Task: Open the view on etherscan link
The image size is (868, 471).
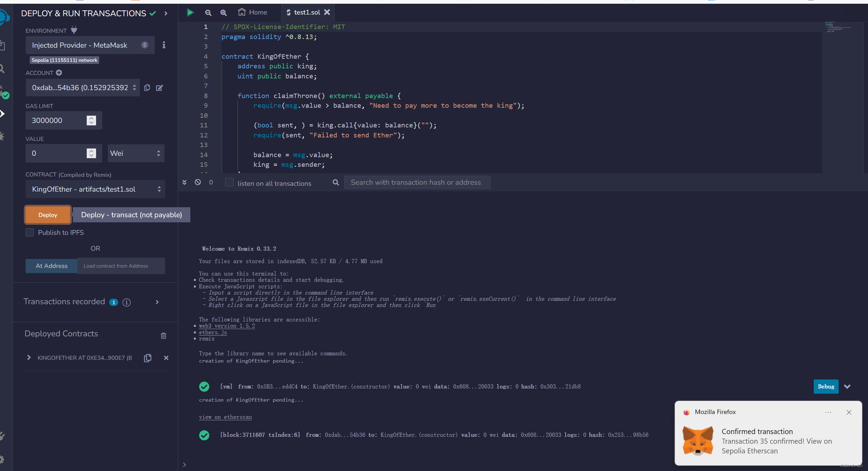Action: (x=225, y=417)
